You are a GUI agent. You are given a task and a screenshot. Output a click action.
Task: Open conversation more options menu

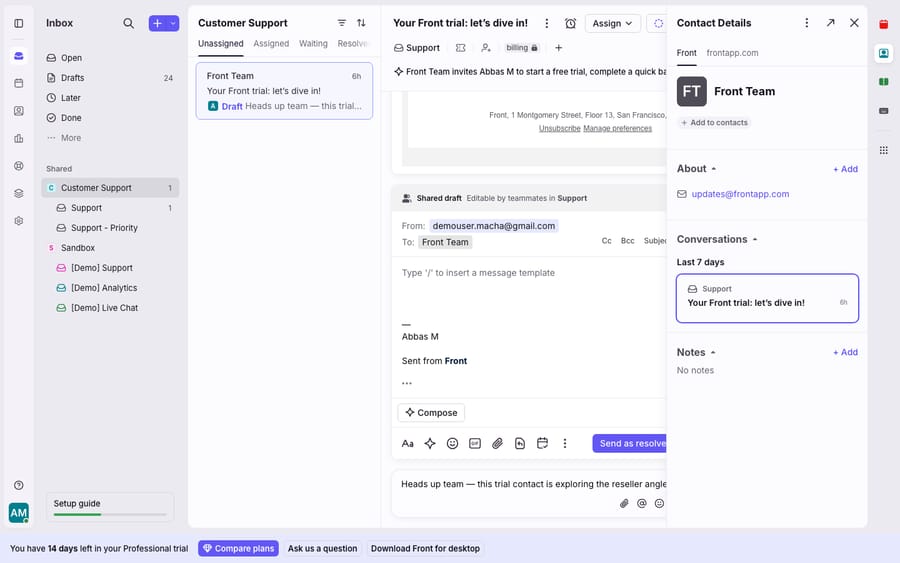coord(546,23)
